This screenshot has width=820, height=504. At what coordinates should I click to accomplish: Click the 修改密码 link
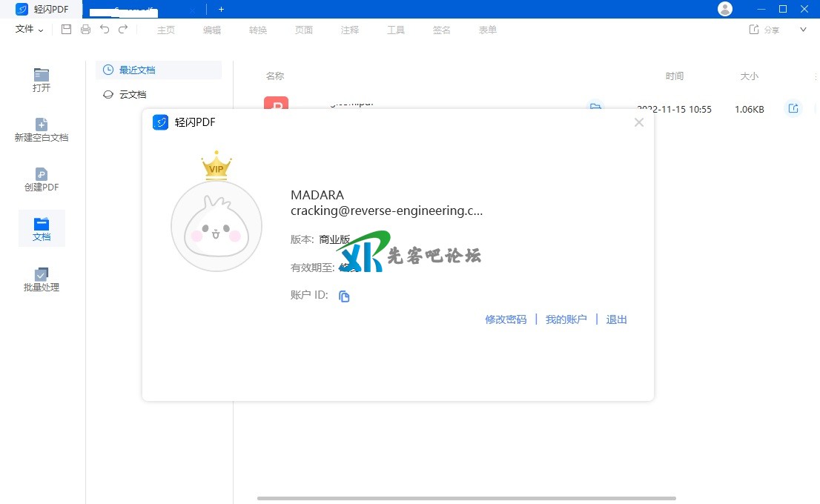pos(506,319)
